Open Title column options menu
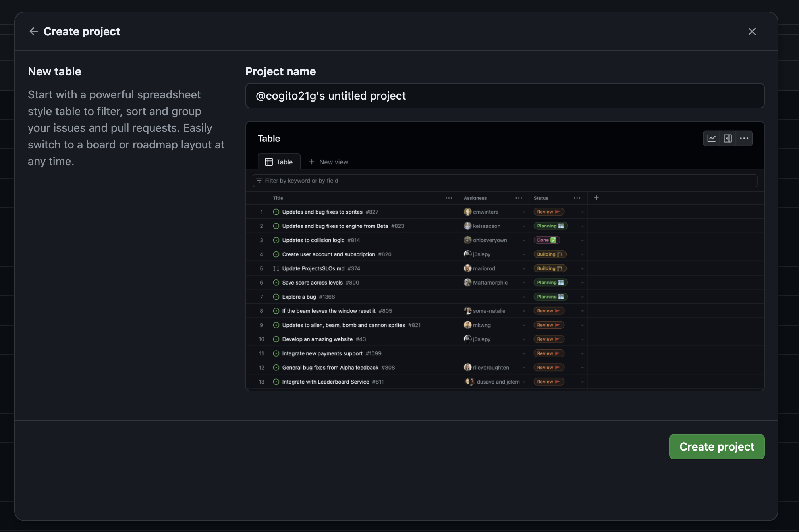The height and width of the screenshot is (532, 799). (x=449, y=198)
